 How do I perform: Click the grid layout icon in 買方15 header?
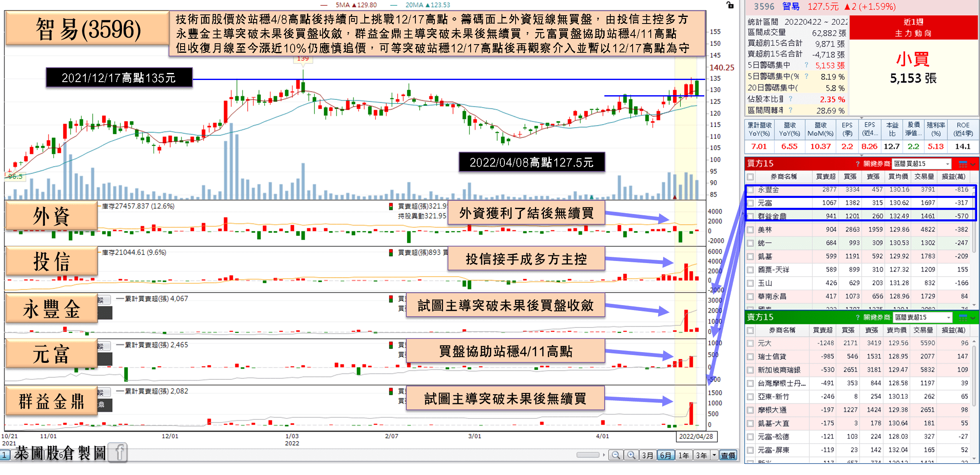[x=963, y=164]
